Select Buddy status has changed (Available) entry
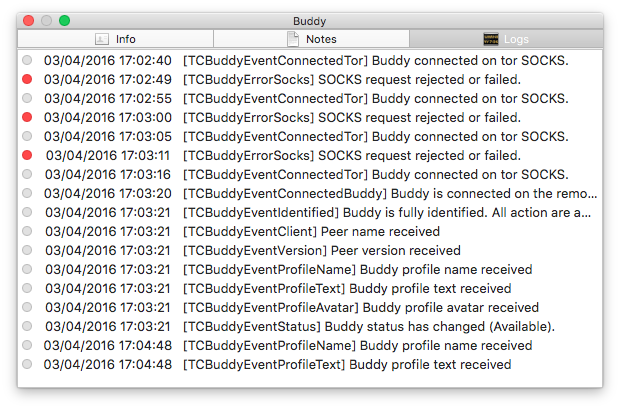The image size is (620, 409). [310, 326]
